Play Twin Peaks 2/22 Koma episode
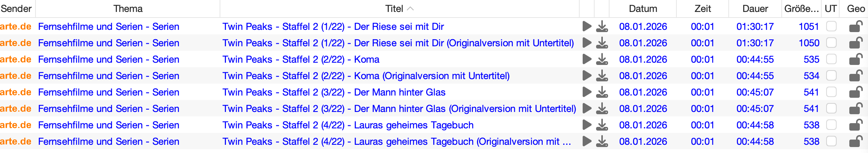The width and height of the screenshot is (868, 153). click(587, 59)
